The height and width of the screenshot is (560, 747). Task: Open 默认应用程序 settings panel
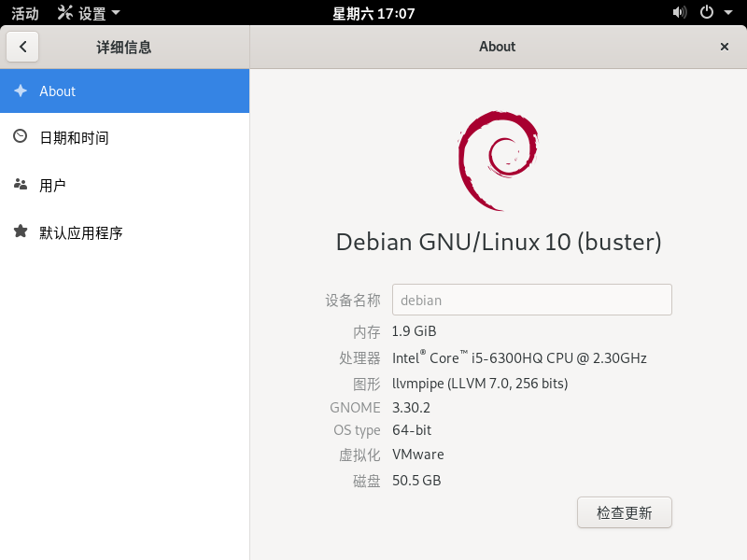[124, 232]
